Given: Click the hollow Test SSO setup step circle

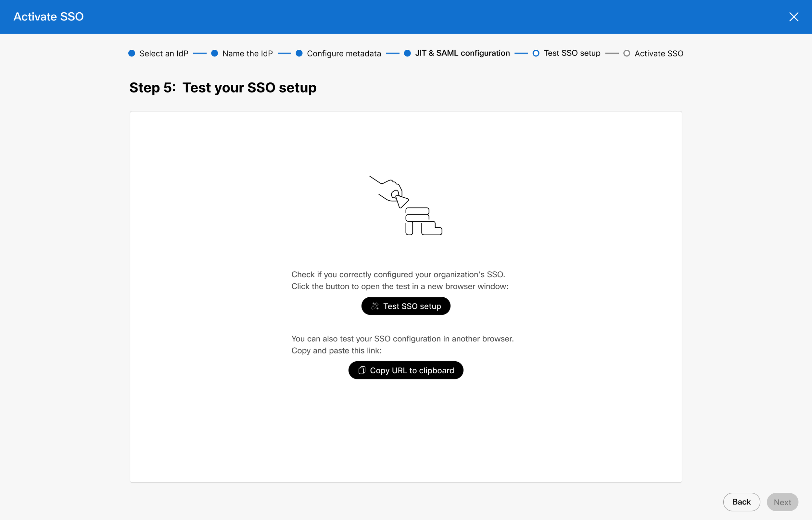Looking at the screenshot, I should coord(536,53).
